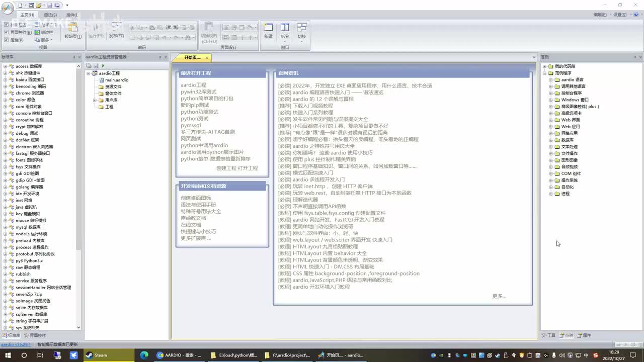Viewport: 644px width, 362px height.
Task: Close the 标准库 panel
Action: [79, 57]
